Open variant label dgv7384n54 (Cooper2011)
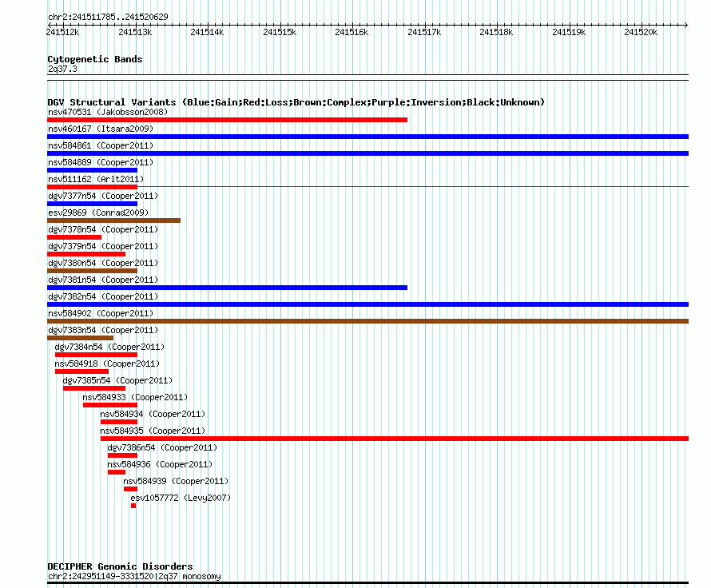 coord(109,347)
